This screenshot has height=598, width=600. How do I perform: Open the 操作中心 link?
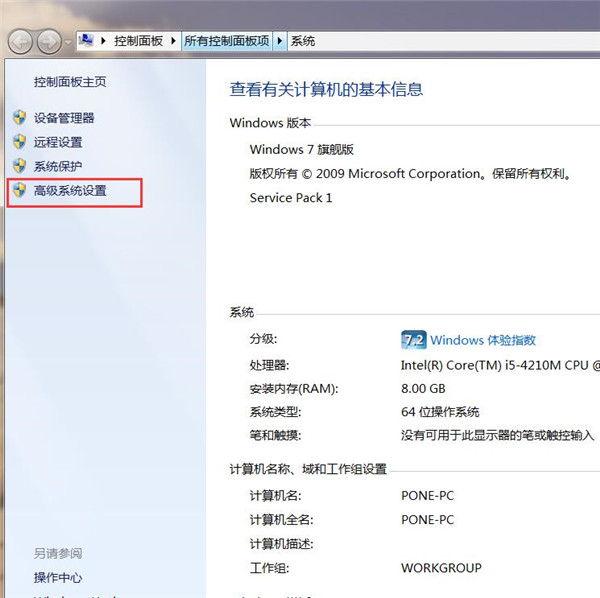58,577
